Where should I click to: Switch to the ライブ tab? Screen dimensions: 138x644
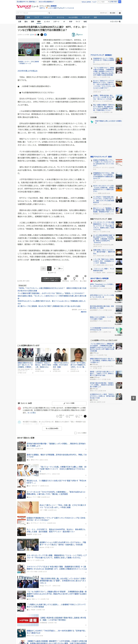pyautogui.click(x=37, y=17)
